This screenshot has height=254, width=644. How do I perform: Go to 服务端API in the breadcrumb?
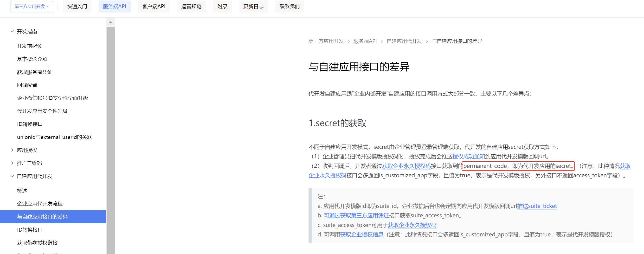tap(365, 41)
